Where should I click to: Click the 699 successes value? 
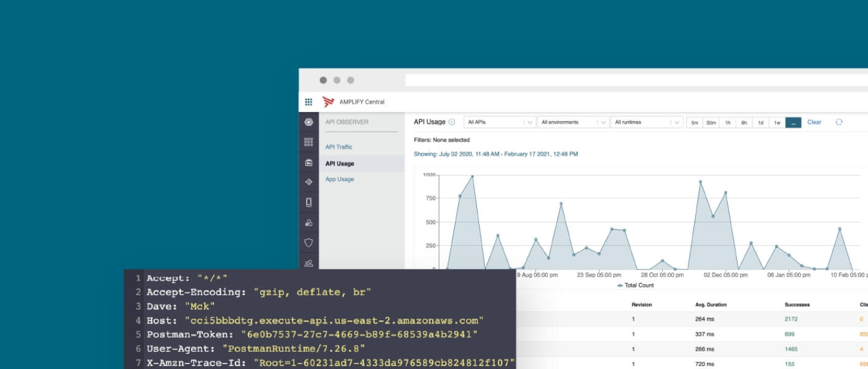790,334
